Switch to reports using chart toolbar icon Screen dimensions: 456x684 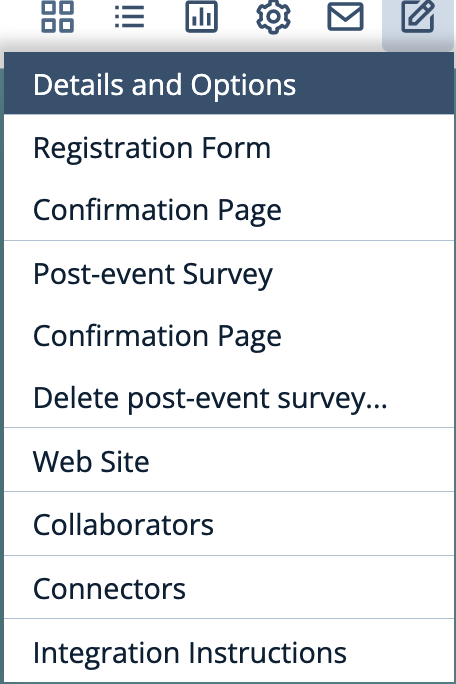[x=201, y=17]
